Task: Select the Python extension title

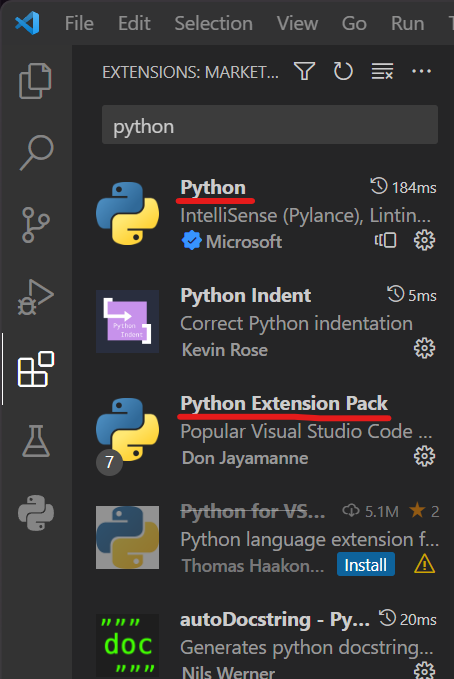Action: (x=213, y=188)
